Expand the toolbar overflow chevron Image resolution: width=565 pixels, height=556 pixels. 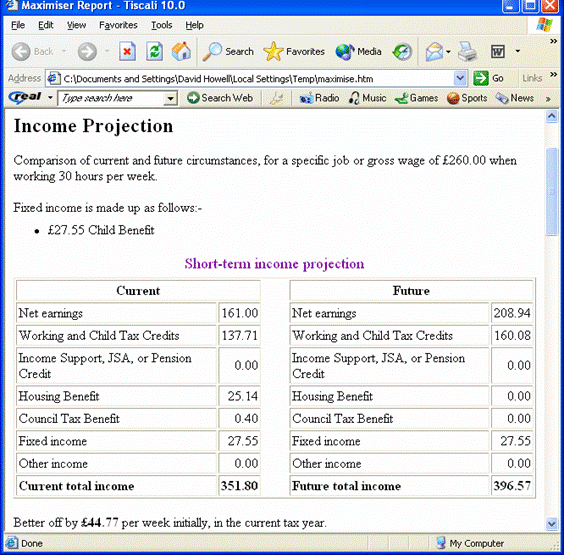coord(553,41)
